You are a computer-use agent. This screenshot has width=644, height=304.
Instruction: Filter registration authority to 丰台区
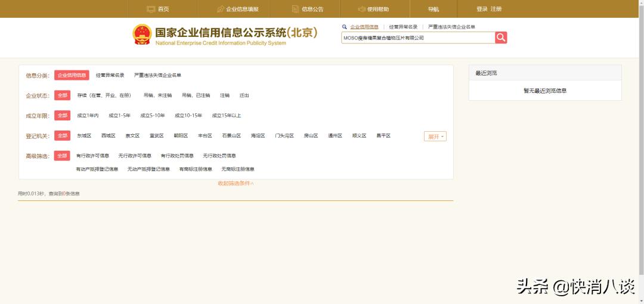coord(205,135)
